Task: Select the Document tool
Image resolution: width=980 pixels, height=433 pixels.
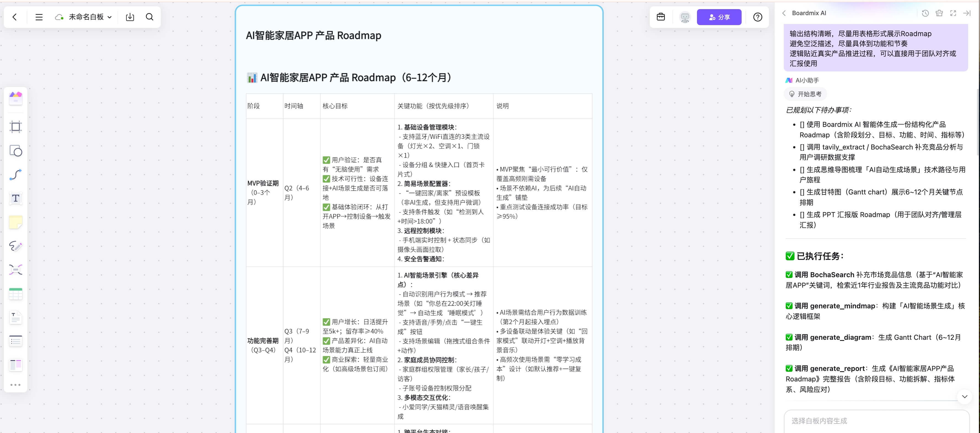Action: 16,318
